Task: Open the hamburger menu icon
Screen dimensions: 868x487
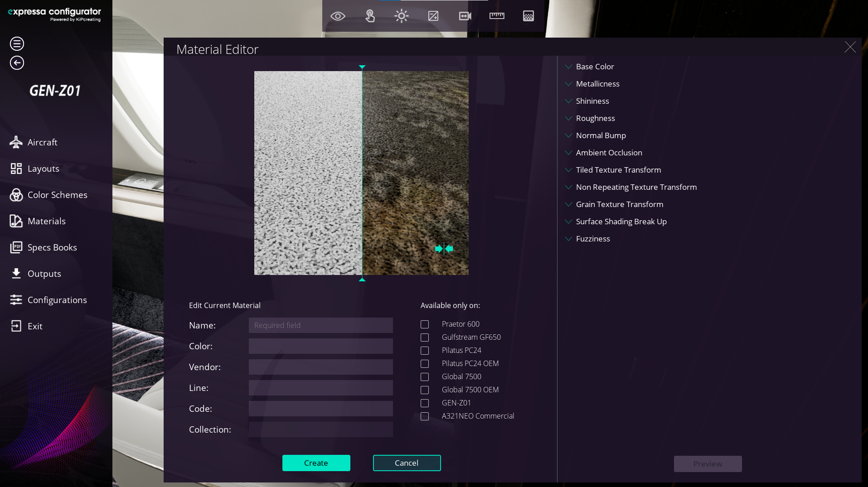Action: point(17,44)
